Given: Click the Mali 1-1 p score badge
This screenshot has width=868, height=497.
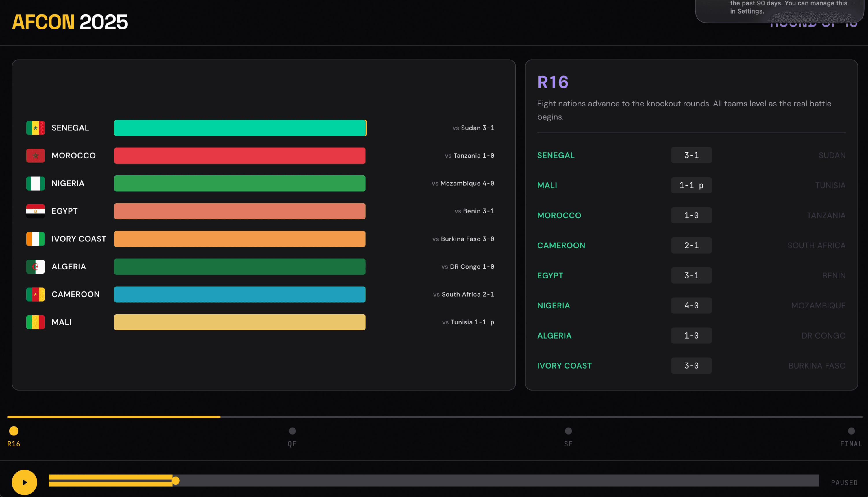Looking at the screenshot, I should 691,185.
